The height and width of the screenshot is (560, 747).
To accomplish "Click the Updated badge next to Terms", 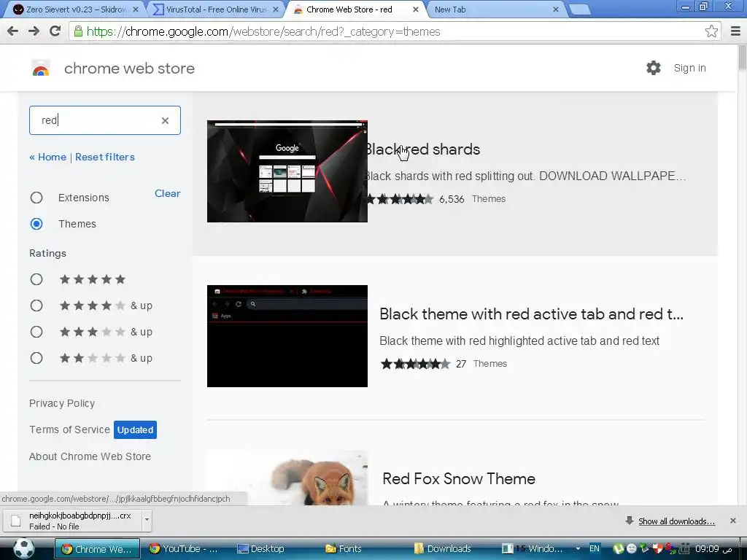I will pos(135,429).
